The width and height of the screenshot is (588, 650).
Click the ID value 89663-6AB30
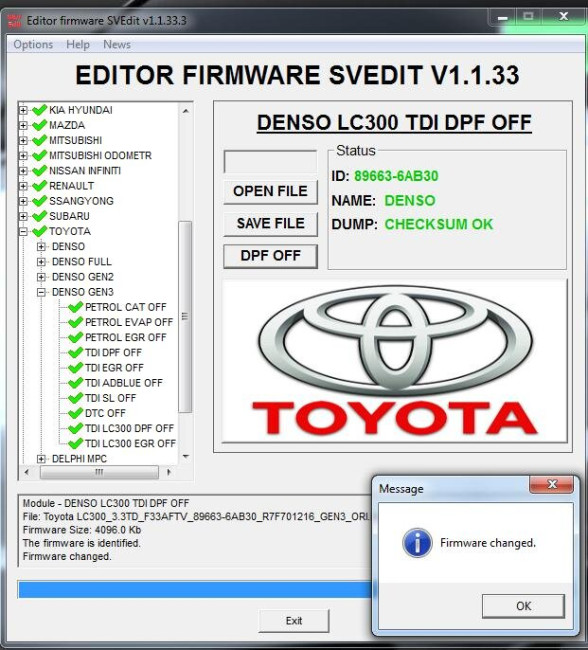(396, 176)
